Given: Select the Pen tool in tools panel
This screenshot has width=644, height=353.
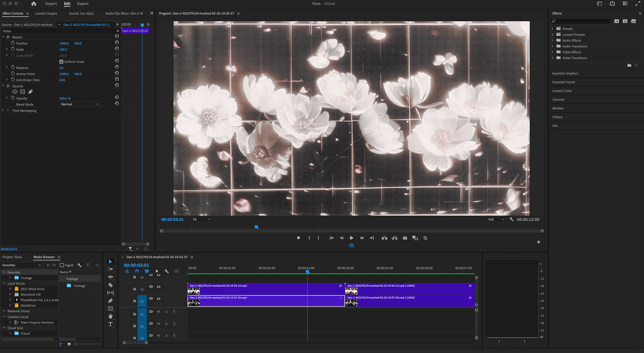Looking at the screenshot, I should tap(110, 301).
